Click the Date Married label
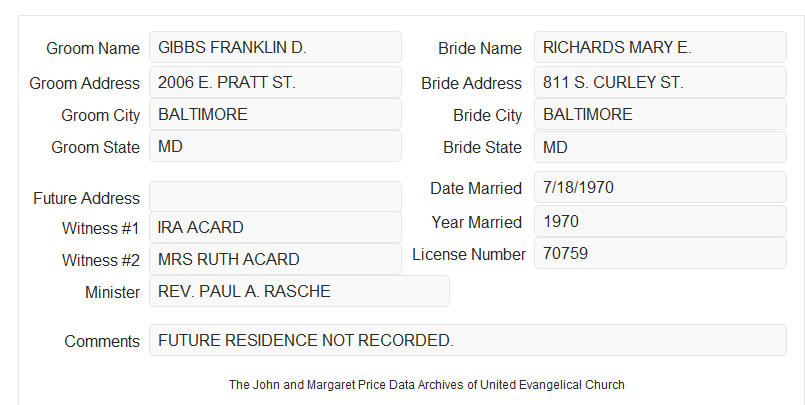 point(476,188)
